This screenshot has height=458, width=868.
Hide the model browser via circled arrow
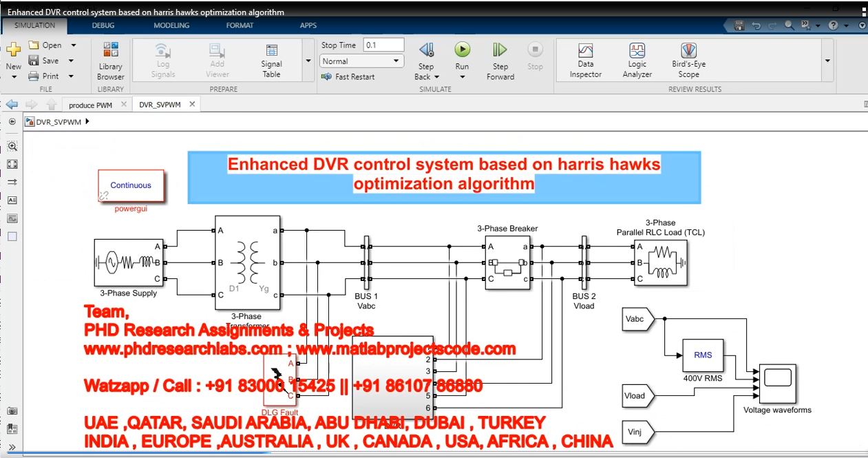[x=12, y=121]
